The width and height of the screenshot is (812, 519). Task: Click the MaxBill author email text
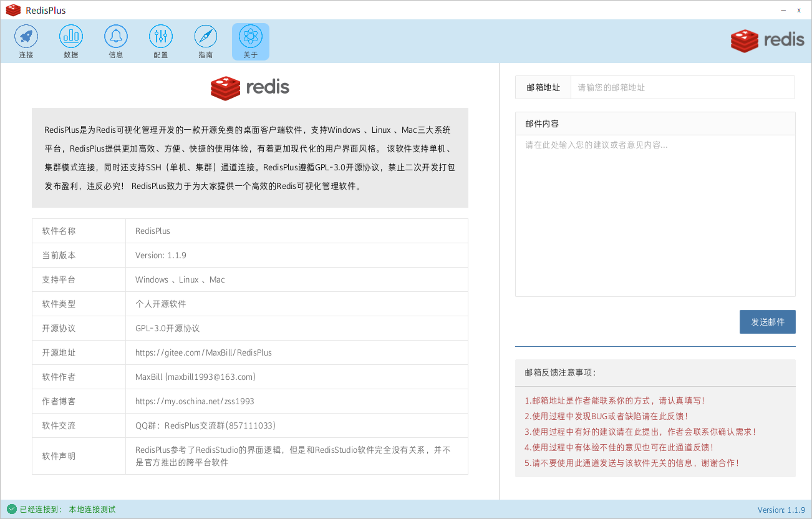195,377
